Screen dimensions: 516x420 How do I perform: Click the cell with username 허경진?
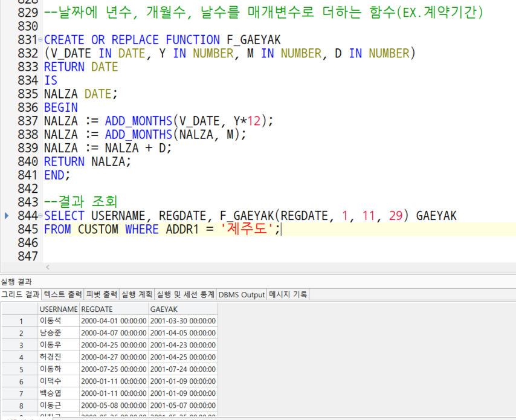(59, 357)
